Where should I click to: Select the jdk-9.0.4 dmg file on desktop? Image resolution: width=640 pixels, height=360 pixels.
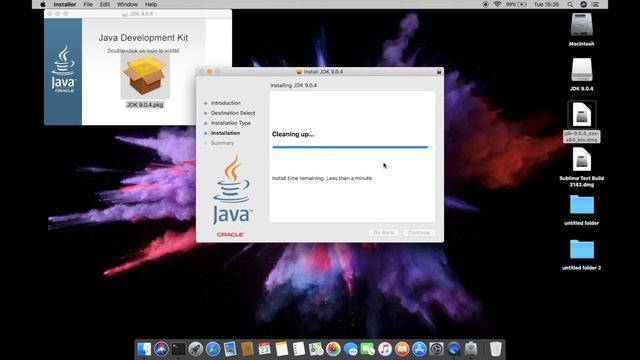click(582, 115)
